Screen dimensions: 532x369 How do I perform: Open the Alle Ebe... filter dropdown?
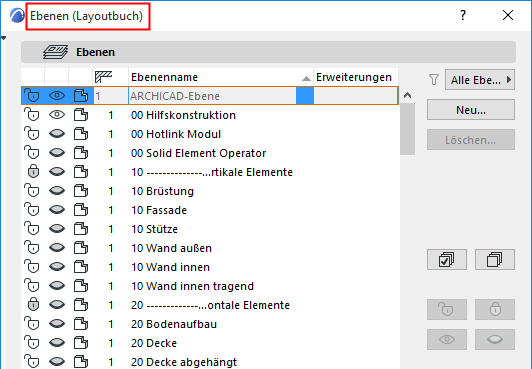(x=480, y=80)
